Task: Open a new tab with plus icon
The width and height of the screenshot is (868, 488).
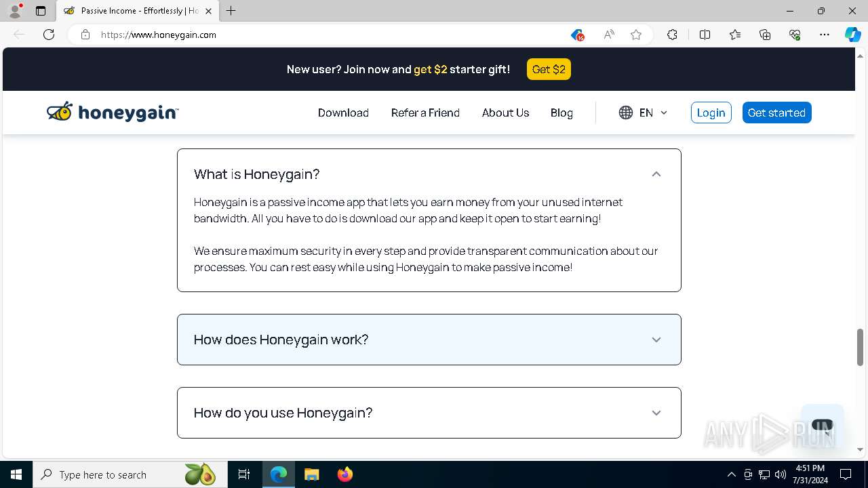Action: 231,11
